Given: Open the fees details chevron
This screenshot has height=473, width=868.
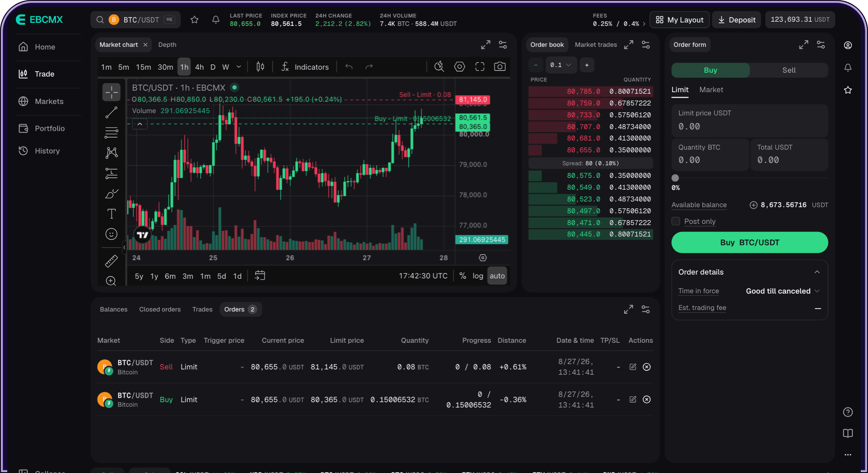Looking at the screenshot, I should [x=644, y=24].
